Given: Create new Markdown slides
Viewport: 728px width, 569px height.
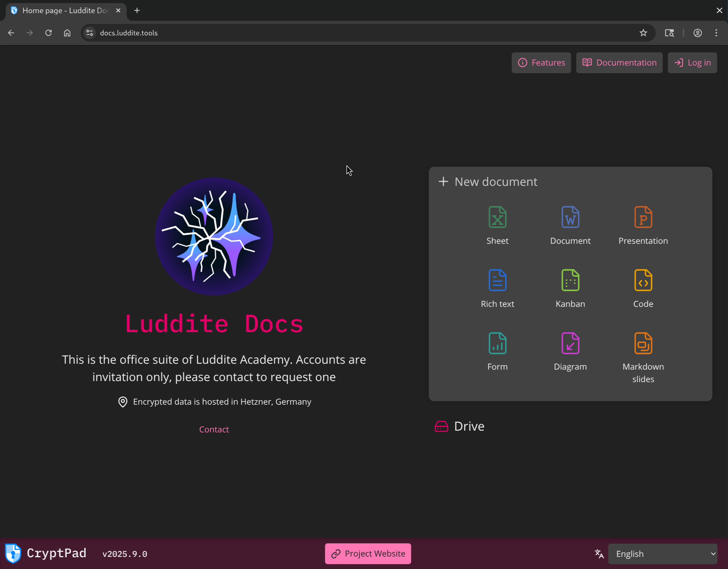Looking at the screenshot, I should point(643,358).
